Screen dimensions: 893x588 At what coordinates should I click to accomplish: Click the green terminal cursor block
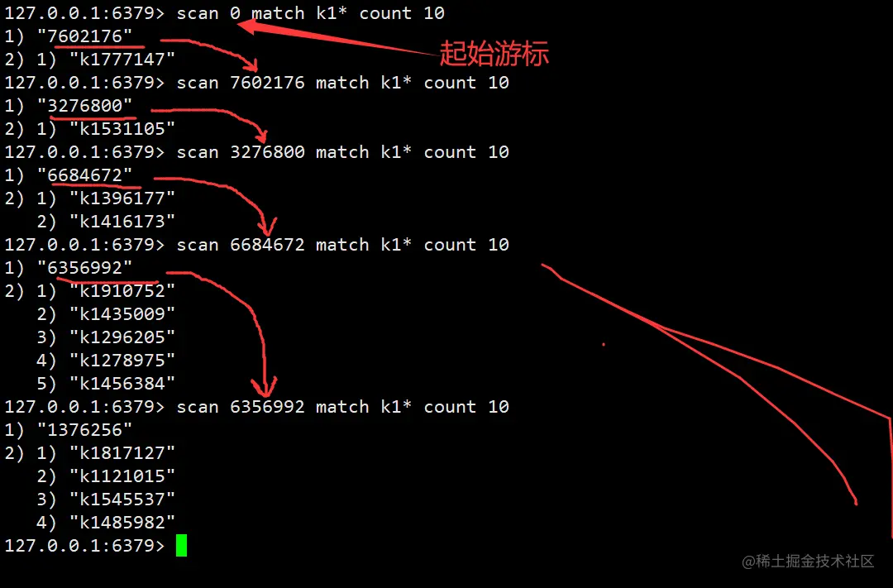coord(182,545)
